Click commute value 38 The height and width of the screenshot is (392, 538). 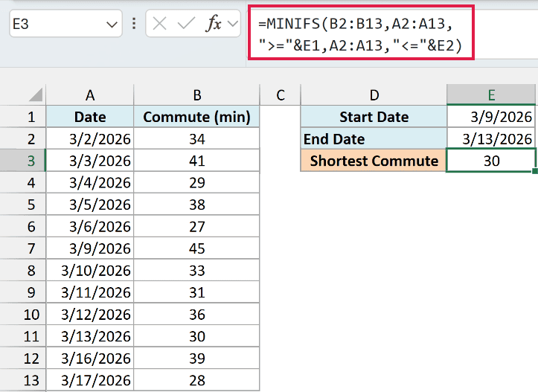pos(197,205)
